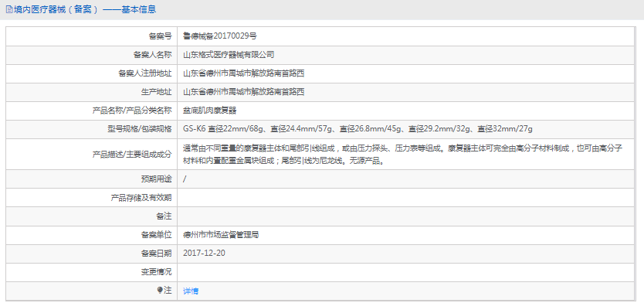Select the address in 生产地址 row
The width and height of the screenshot is (644, 303).
coord(243,92)
